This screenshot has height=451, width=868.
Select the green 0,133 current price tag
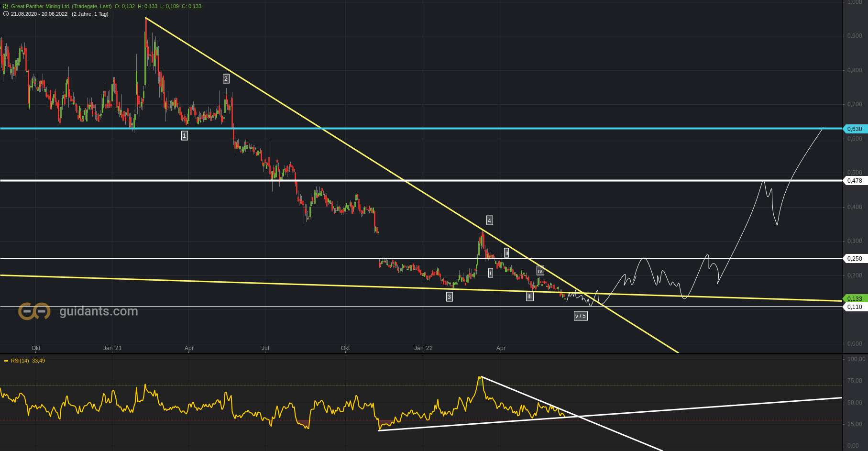(855, 299)
